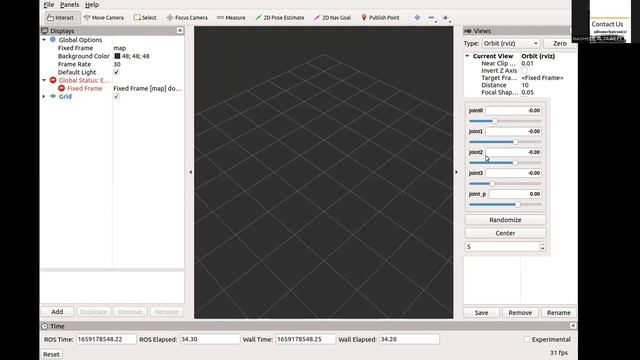
Task: Select the 2D Pose Estimate tool
Action: coord(280,18)
